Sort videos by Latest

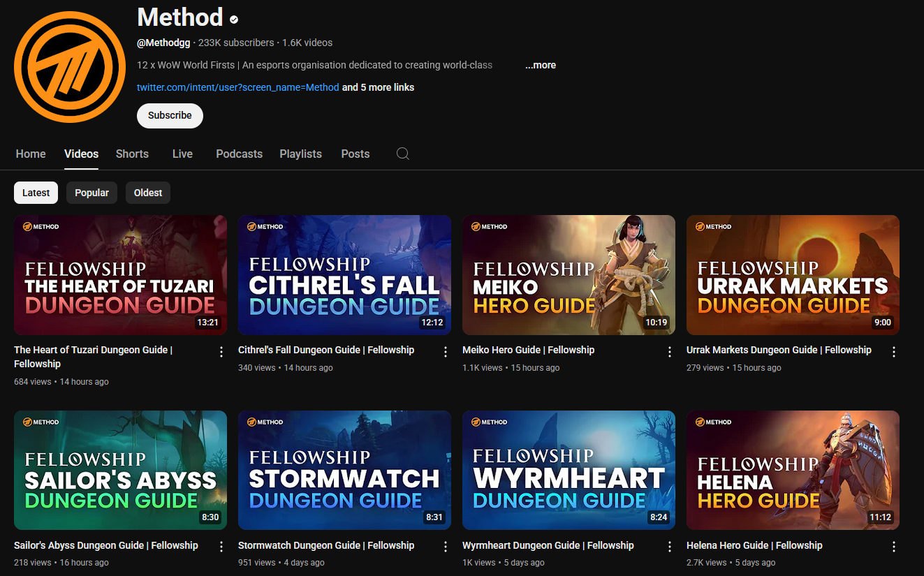click(x=36, y=193)
